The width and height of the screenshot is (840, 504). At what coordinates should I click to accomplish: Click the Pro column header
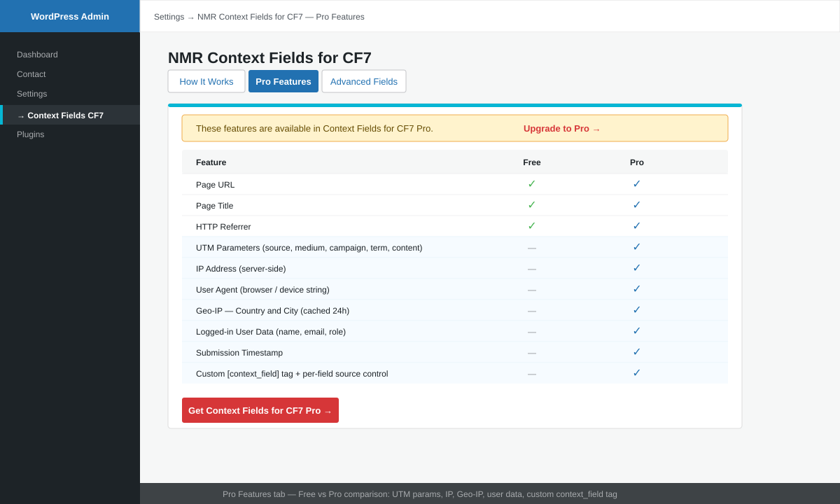tap(637, 162)
